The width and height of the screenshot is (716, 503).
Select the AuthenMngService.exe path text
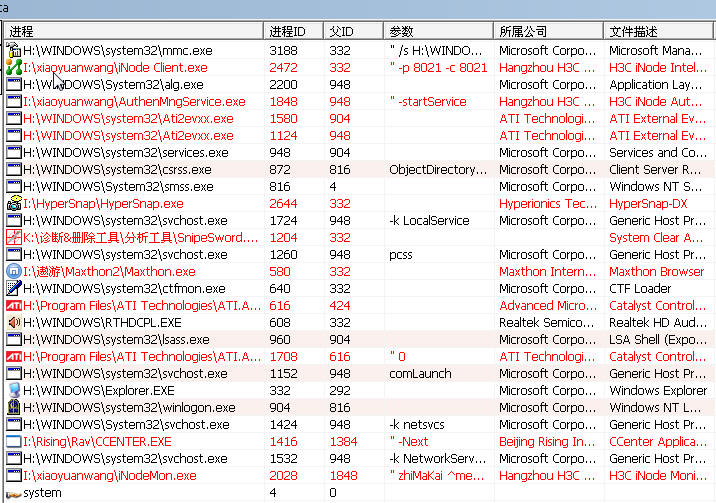point(134,101)
